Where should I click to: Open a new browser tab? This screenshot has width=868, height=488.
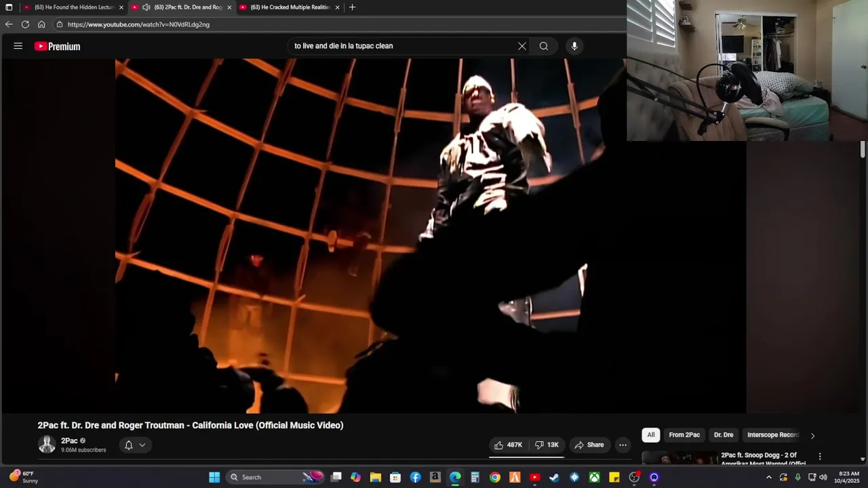click(x=352, y=7)
